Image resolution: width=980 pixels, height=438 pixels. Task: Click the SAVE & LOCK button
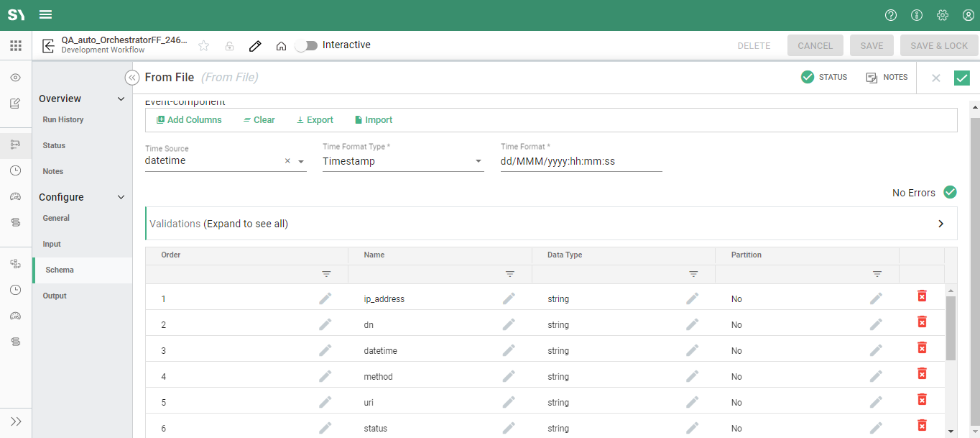[x=939, y=45]
